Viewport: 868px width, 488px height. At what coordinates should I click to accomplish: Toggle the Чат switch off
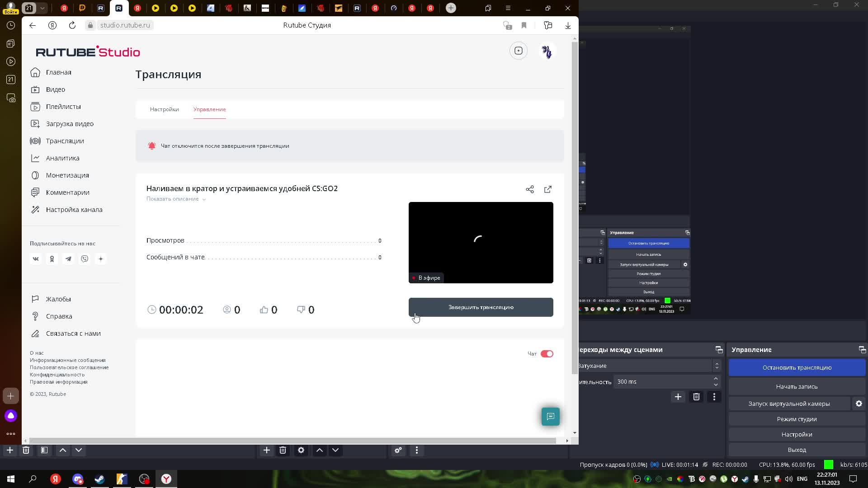point(547,354)
